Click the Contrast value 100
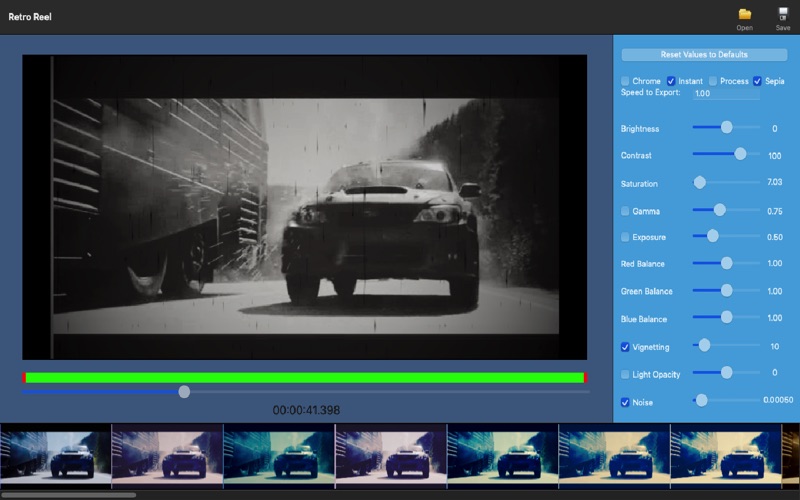The height and width of the screenshot is (500, 800). [774, 156]
